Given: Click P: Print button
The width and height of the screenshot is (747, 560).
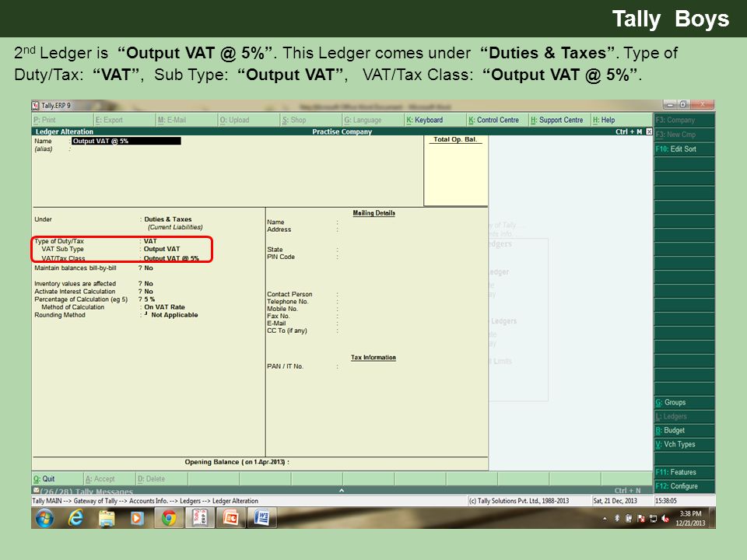Looking at the screenshot, I should point(62,120).
